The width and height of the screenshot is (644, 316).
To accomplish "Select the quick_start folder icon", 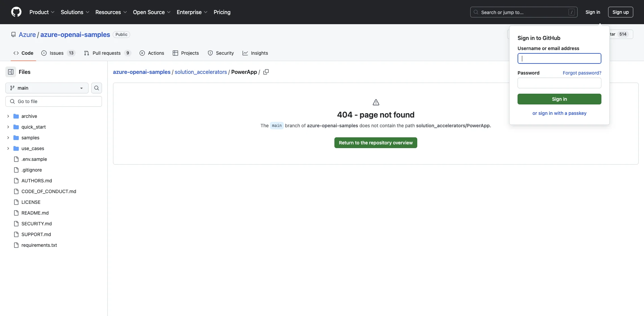I will point(16,127).
